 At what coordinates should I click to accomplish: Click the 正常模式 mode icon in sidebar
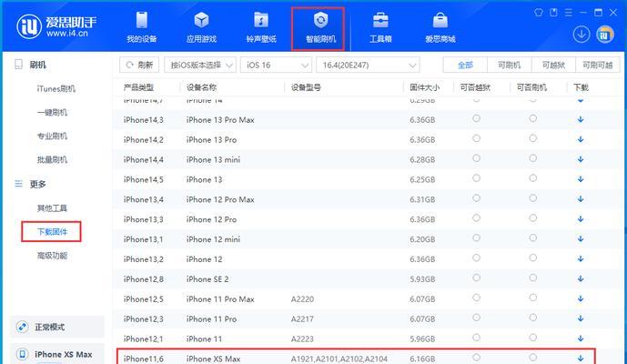[22, 327]
